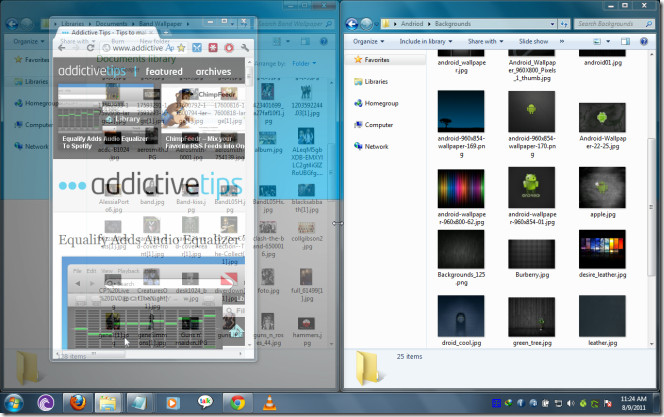Select Addictive Tips Chrome tab
Viewport: 664px width, 417px height.
click(108, 33)
